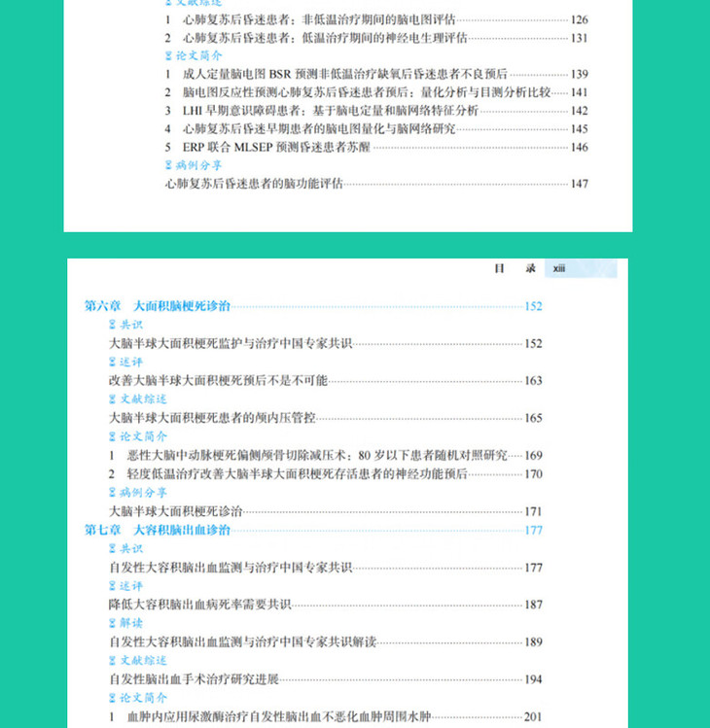Click entry '恶性大脑中动脉梗死偏侧颅骨切除减压术'
This screenshot has width=710, height=728.
tap(236, 456)
